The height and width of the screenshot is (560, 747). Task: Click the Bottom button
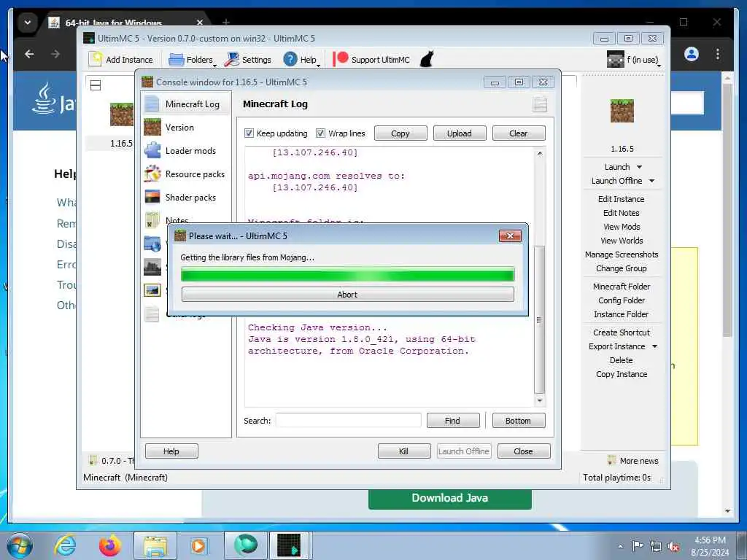(x=519, y=421)
